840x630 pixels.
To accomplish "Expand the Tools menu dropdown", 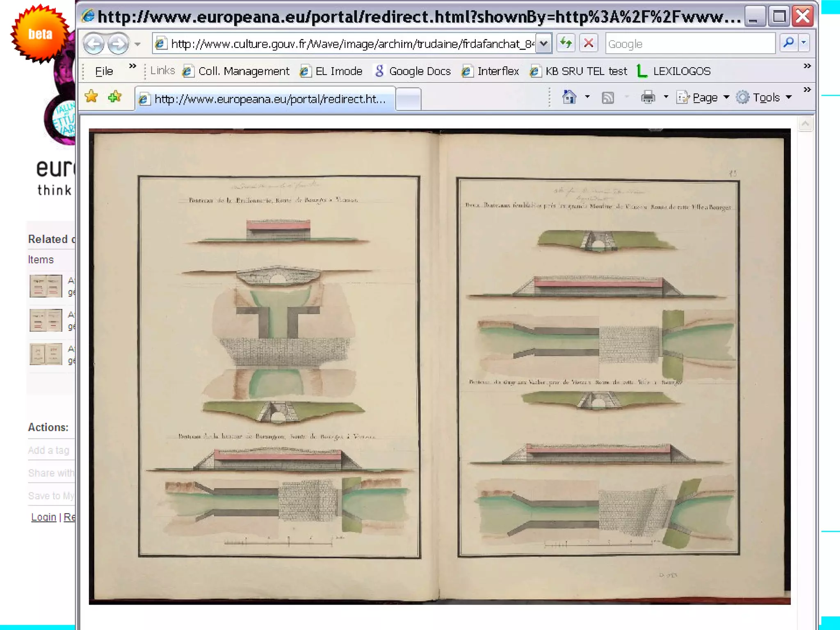I will (x=789, y=98).
